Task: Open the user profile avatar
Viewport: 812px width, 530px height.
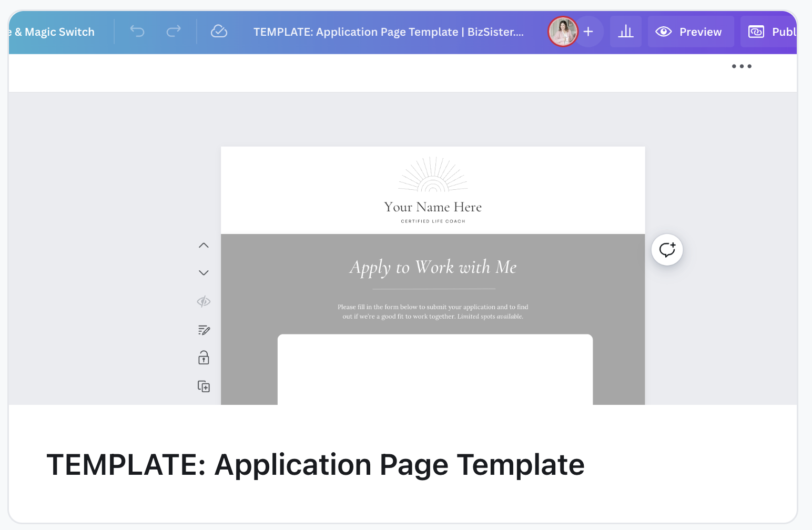Action: [x=563, y=32]
